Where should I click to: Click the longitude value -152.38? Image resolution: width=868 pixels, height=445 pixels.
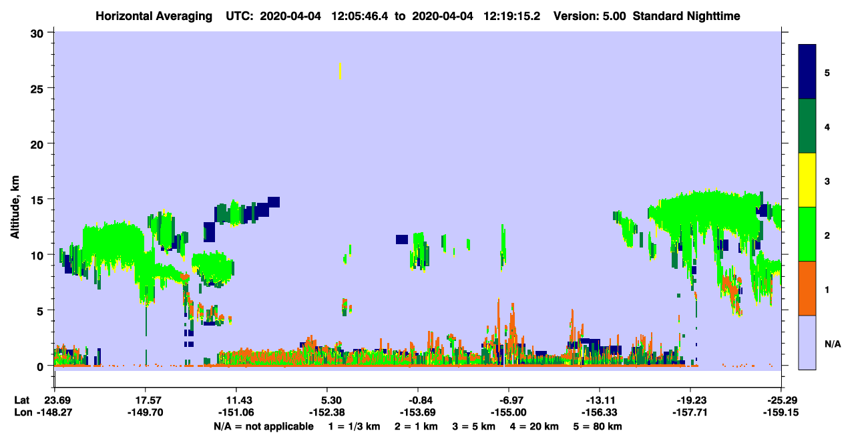(327, 413)
